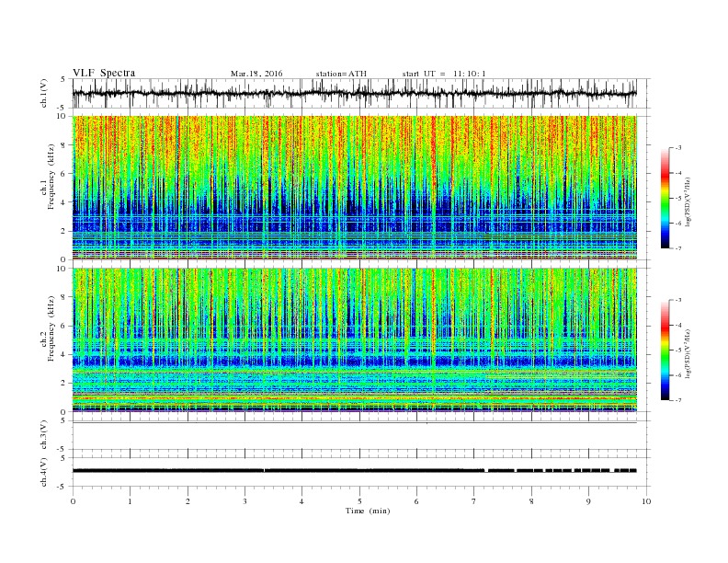The height and width of the screenshot is (563, 728).
Task: Click the 'VLF Spectra' plot title
Action: tap(104, 73)
